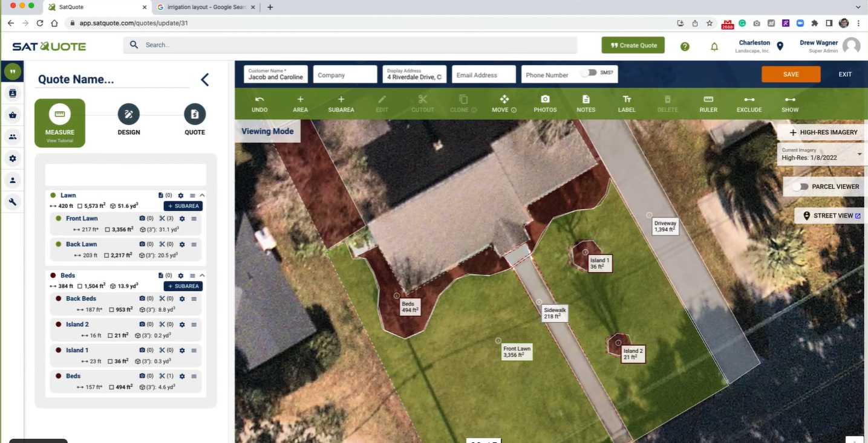Open the help question mark icon
The width and height of the screenshot is (868, 443).
(x=685, y=47)
